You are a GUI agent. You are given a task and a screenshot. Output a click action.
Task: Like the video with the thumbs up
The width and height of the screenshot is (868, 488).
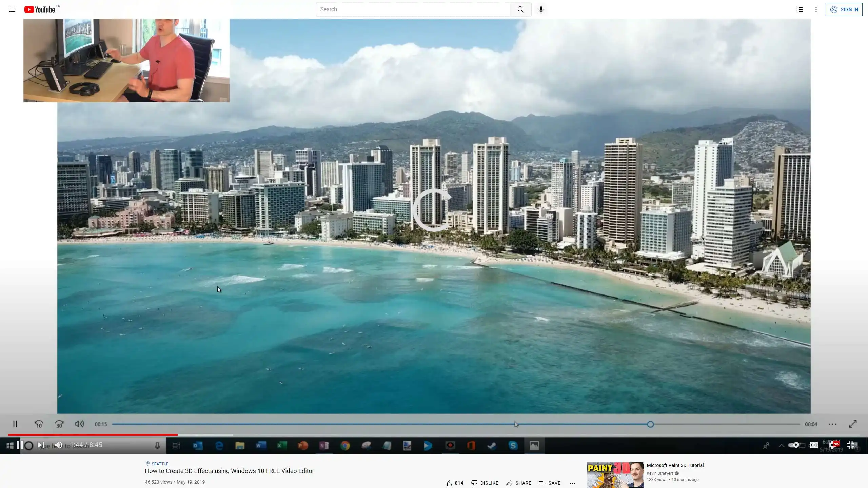click(x=449, y=483)
